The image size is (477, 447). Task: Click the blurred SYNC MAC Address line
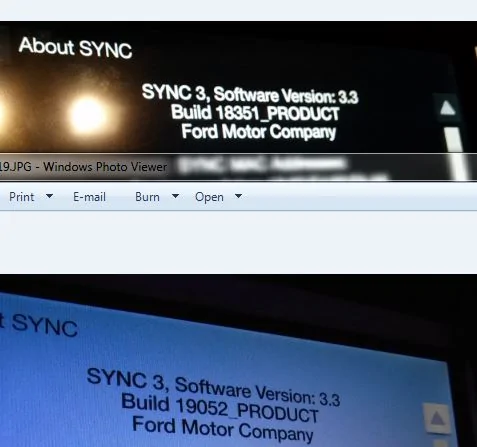click(x=262, y=164)
